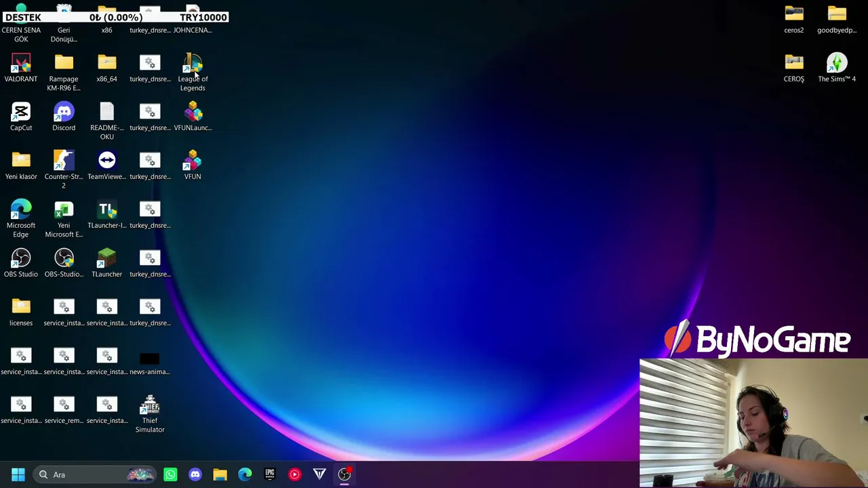This screenshot has width=868, height=488.
Task: Open the Yeni Microsoft Excel file icon
Action: click(64, 219)
